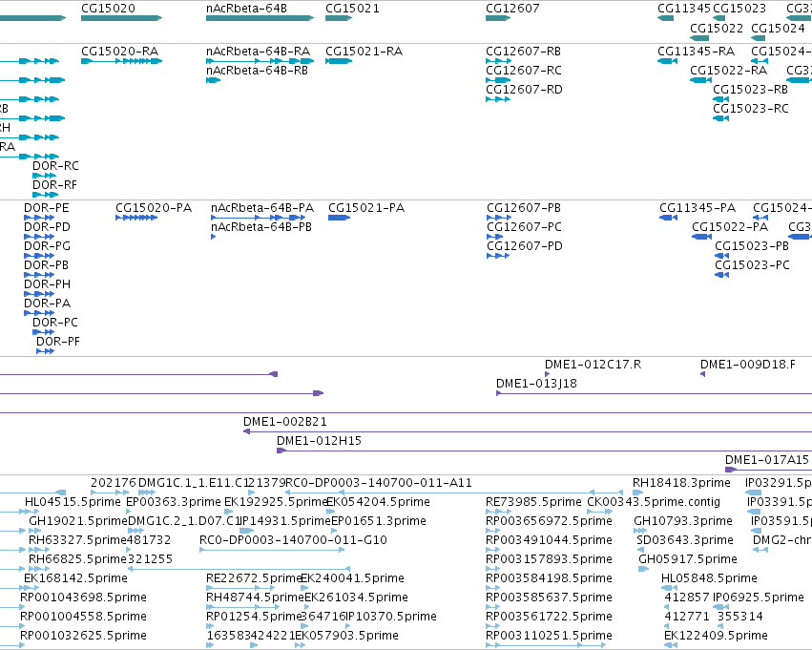Select EST RC0-DP0003-140700-011-G10
812x650 pixels.
pos(293,540)
